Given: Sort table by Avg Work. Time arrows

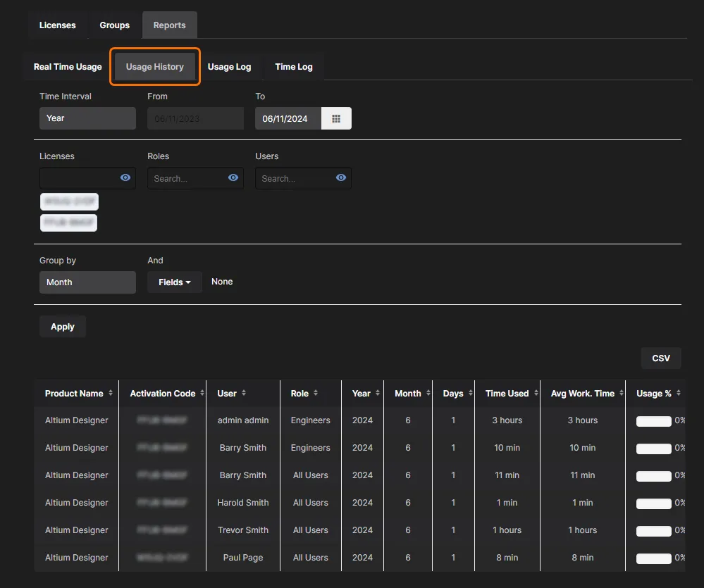Looking at the screenshot, I should [x=622, y=393].
